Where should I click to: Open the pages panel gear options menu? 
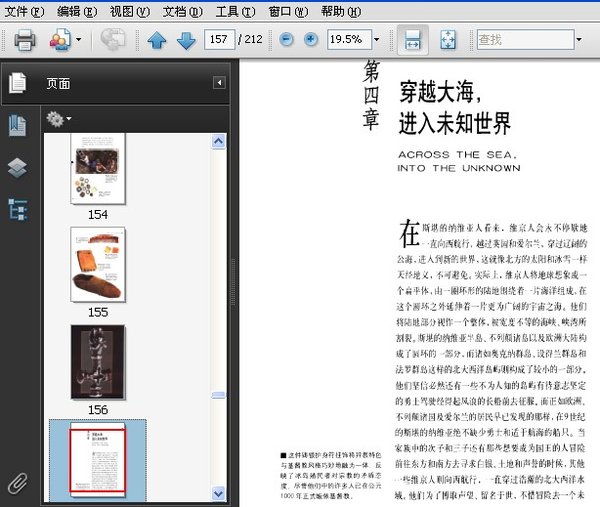tap(58, 119)
